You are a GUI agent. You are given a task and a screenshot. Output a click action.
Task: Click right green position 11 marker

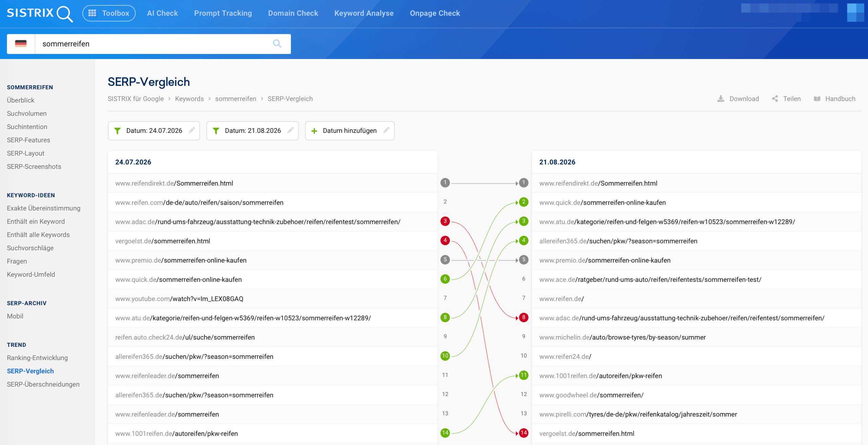(x=524, y=375)
